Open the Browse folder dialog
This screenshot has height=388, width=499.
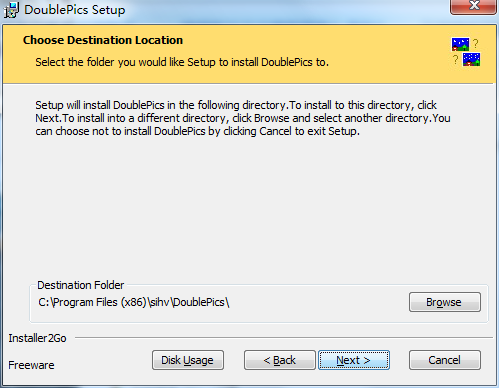pyautogui.click(x=445, y=302)
